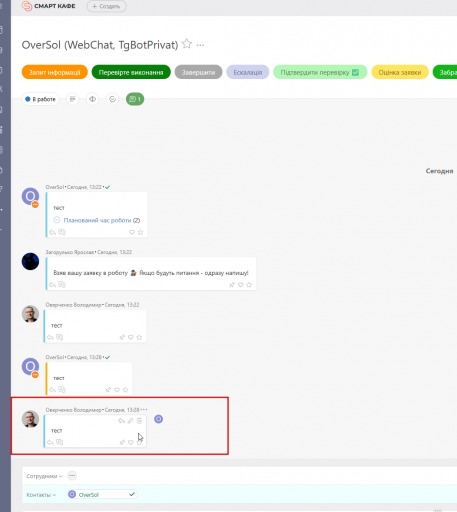This screenshot has height=512, width=457.
Task: Click the Ескалація button
Action: click(x=248, y=72)
